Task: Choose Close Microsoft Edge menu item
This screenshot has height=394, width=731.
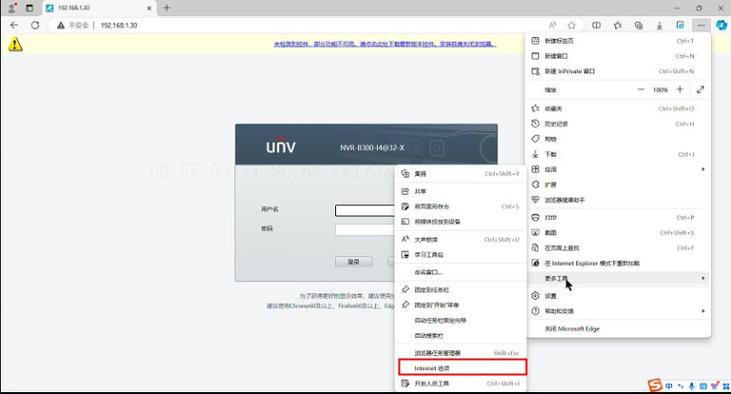Action: click(618, 329)
